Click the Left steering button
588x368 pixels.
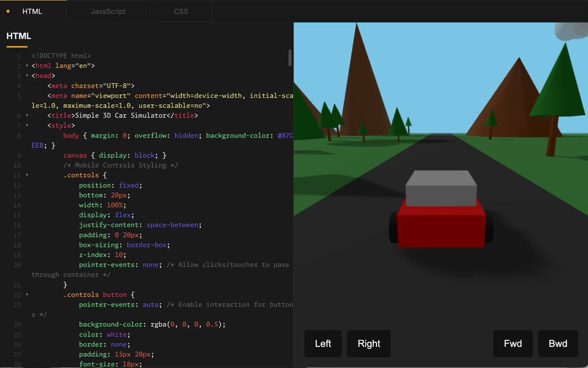coord(323,343)
